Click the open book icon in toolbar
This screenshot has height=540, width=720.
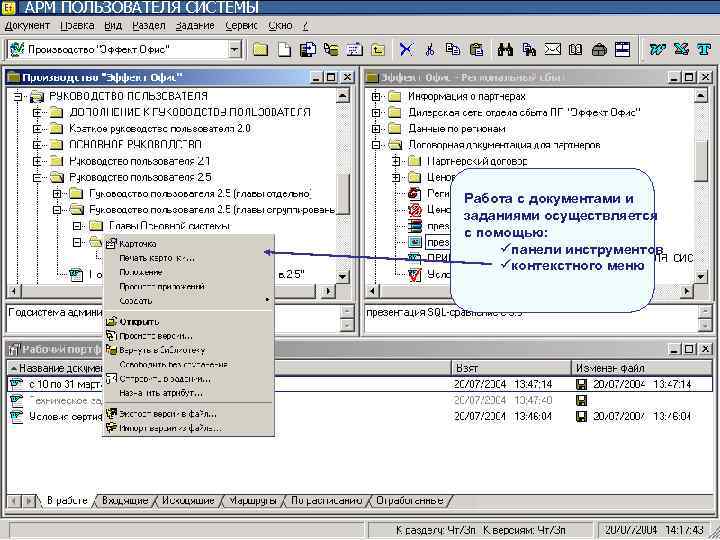pos(575,49)
